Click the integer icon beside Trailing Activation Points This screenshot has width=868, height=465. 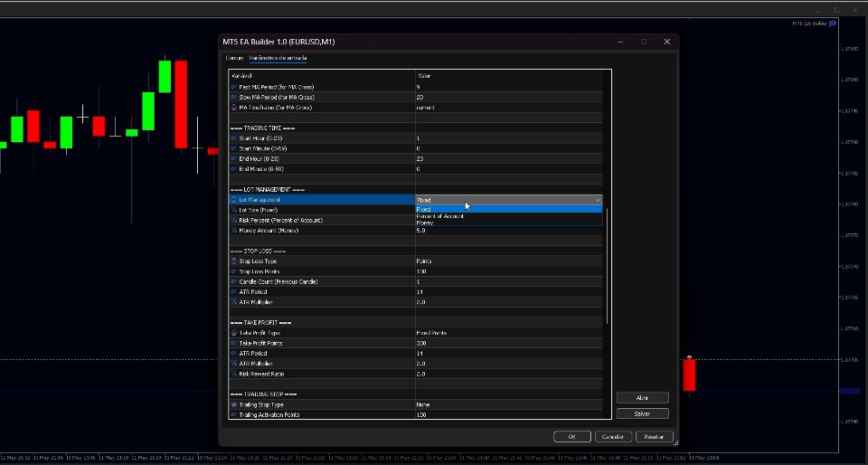coord(233,415)
